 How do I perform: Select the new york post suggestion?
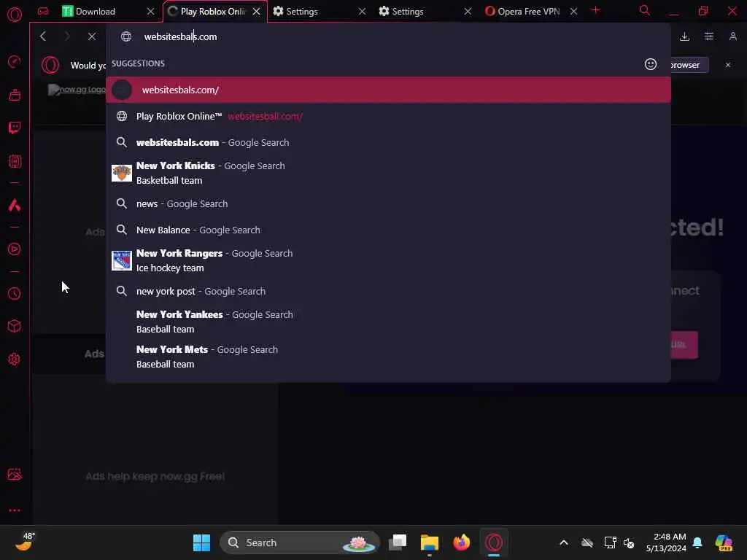coord(388,291)
